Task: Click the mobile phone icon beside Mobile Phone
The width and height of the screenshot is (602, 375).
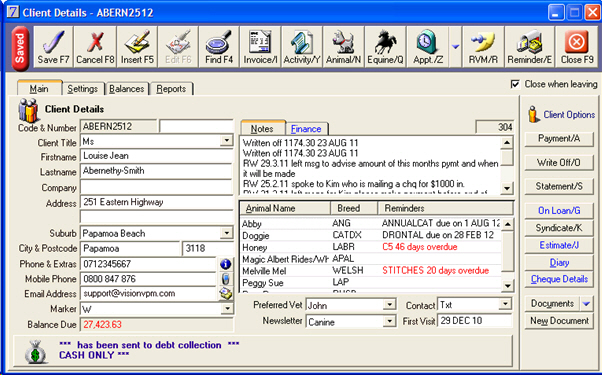Action: (225, 279)
